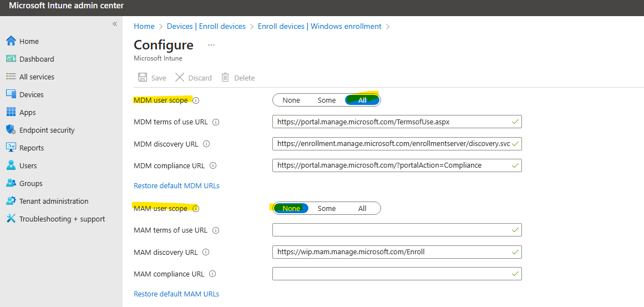Click info icon next to MAM compliance URL

[x=213, y=274]
